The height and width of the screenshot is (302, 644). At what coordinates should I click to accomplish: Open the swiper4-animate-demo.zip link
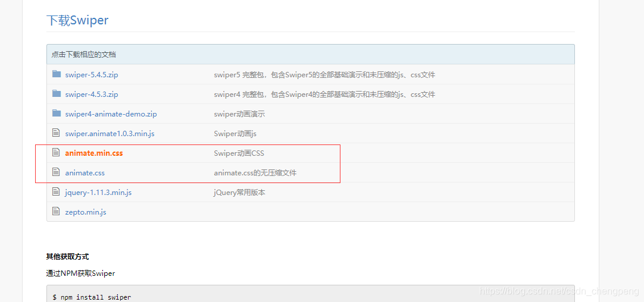[111, 114]
